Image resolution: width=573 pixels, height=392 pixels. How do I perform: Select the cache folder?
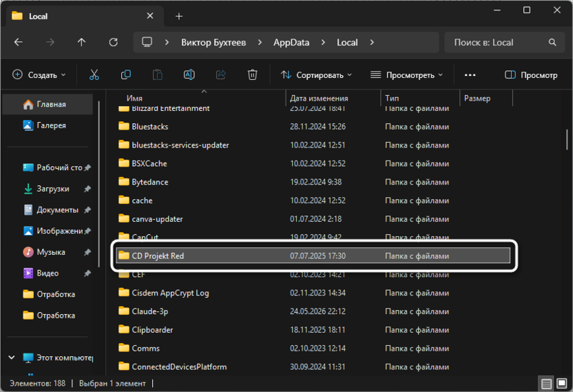tap(313, 200)
